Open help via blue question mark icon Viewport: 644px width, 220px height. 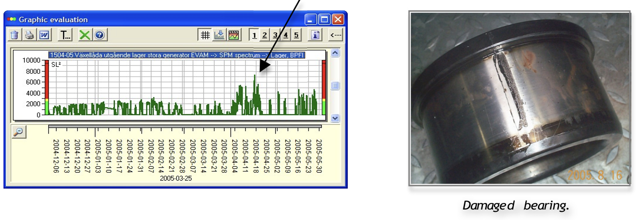coord(100,35)
